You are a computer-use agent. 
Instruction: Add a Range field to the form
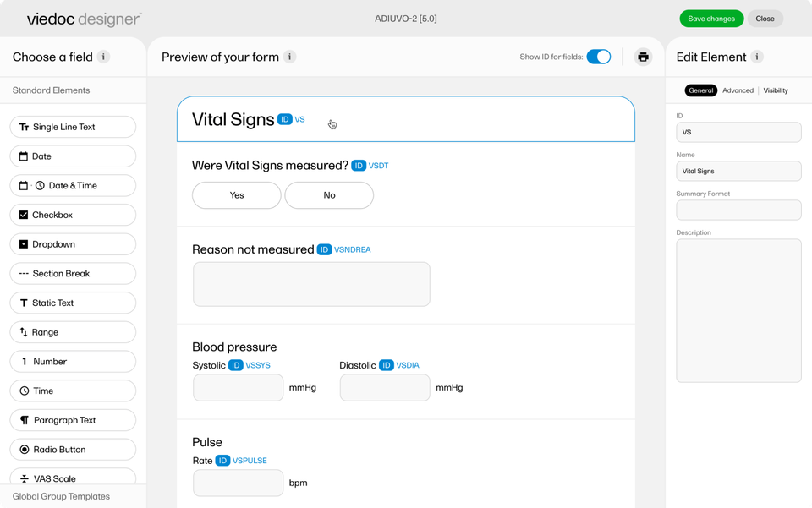pos(72,331)
